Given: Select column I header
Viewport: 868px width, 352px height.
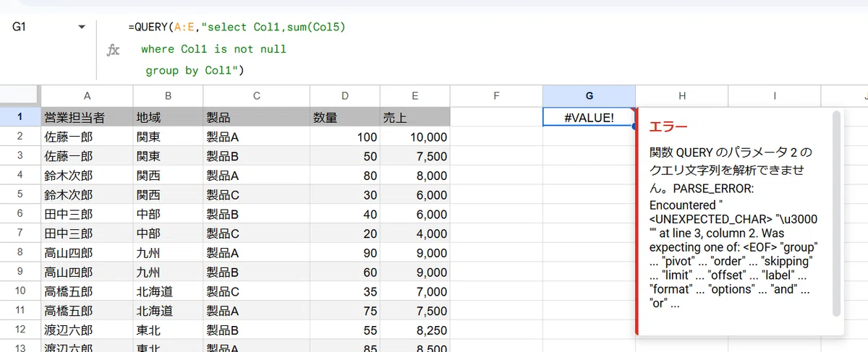Looking at the screenshot, I should 775,95.
